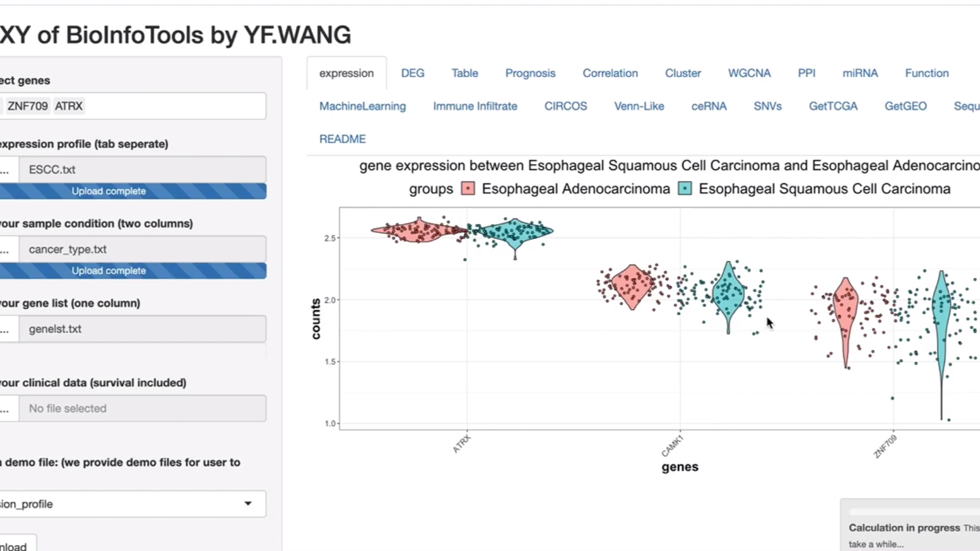
Task: Open the miRNA tab
Action: [x=860, y=73]
